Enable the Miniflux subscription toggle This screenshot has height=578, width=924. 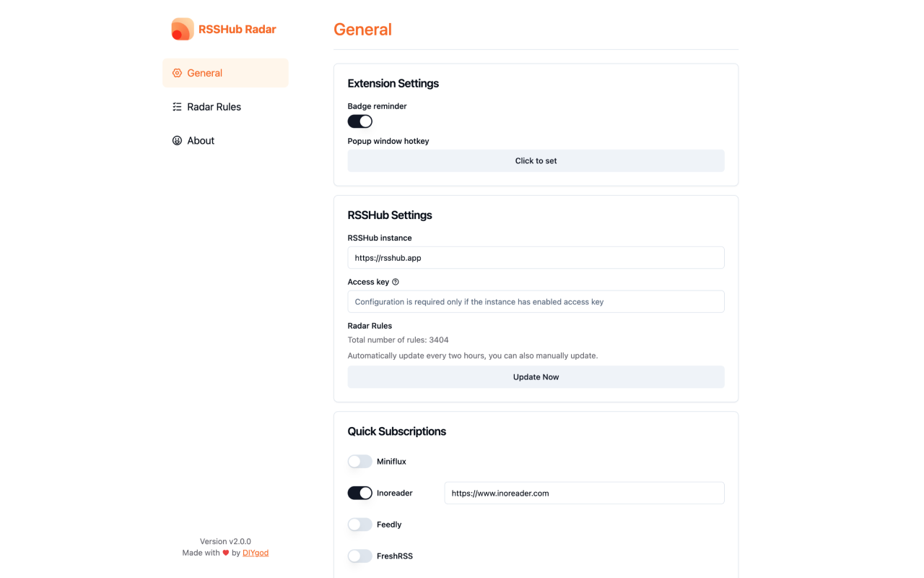tap(360, 462)
